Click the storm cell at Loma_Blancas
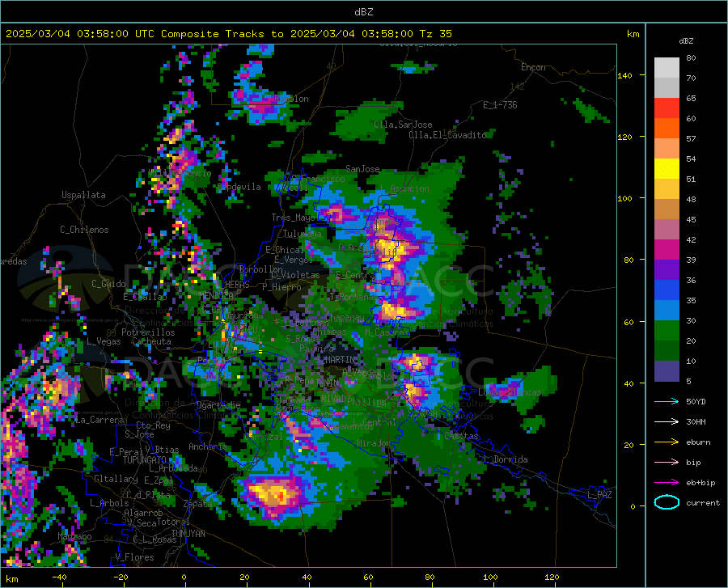The height and width of the screenshot is (588, 728). (x=505, y=388)
